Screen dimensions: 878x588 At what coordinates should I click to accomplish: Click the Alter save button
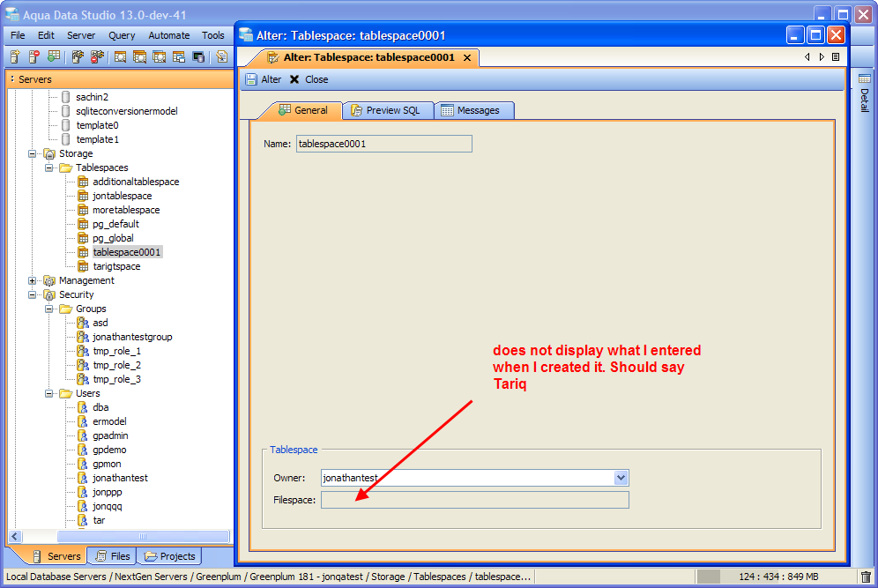pyautogui.click(x=264, y=79)
